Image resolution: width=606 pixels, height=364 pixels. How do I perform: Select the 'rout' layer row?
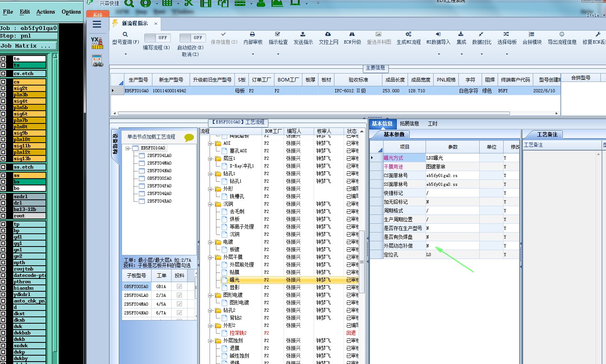point(29,216)
